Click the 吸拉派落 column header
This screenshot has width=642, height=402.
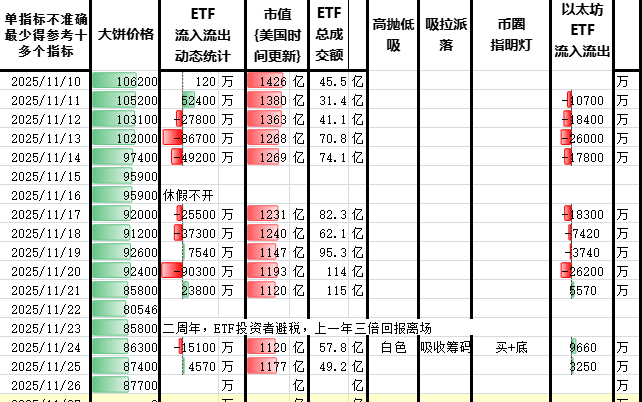pos(442,34)
